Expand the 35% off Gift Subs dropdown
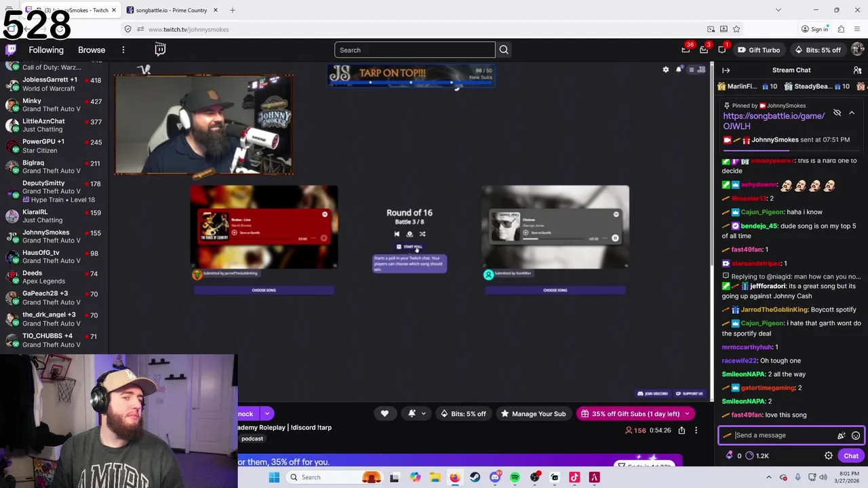Screen dimensions: 868x488 coord(687,413)
